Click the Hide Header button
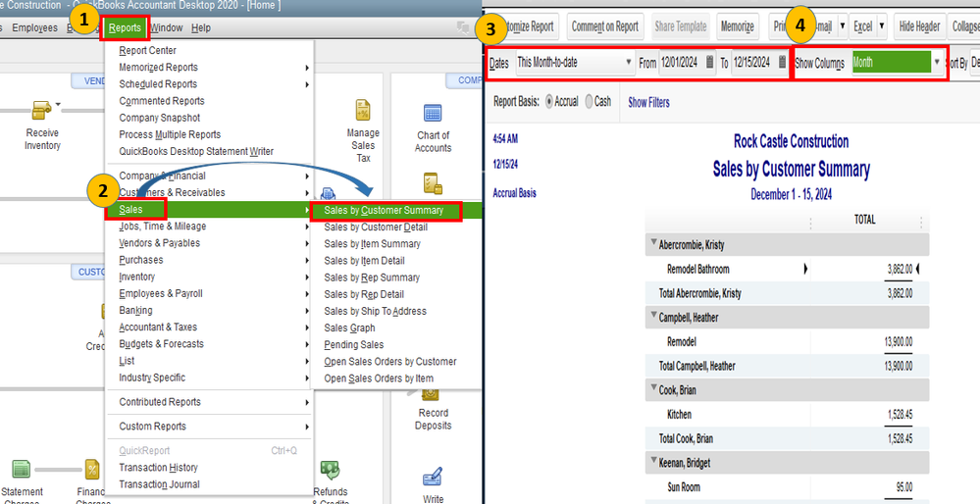 [919, 26]
